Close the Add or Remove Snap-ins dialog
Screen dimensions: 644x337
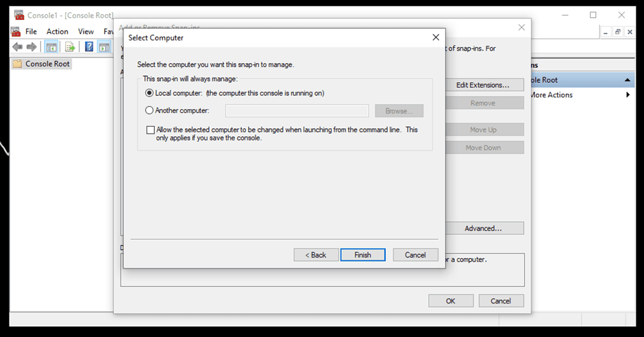pos(521,27)
